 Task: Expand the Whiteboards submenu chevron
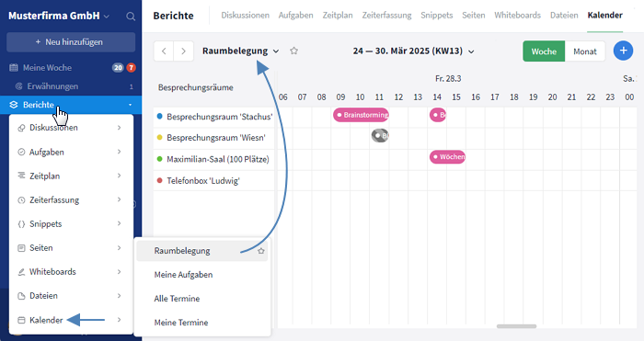pyautogui.click(x=119, y=272)
